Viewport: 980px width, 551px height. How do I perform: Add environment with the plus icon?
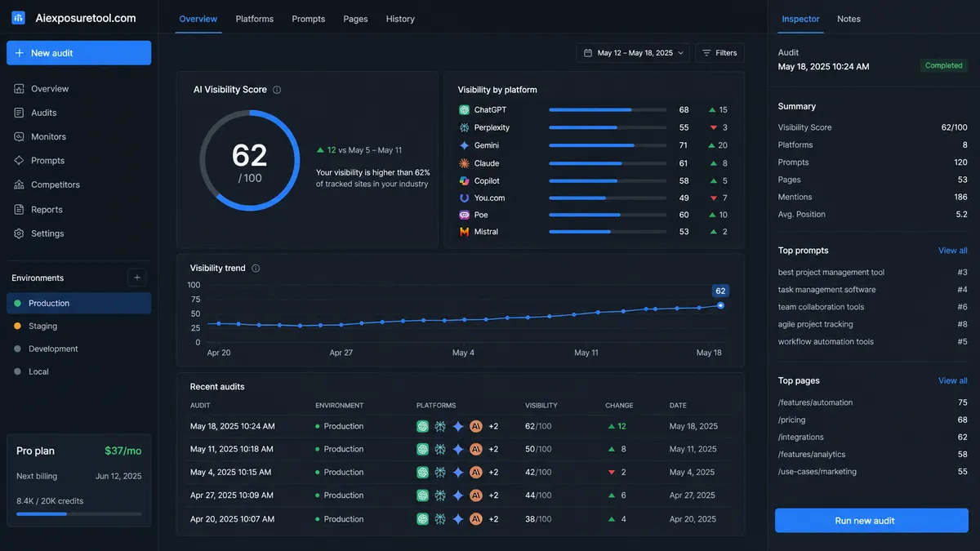[x=137, y=278]
